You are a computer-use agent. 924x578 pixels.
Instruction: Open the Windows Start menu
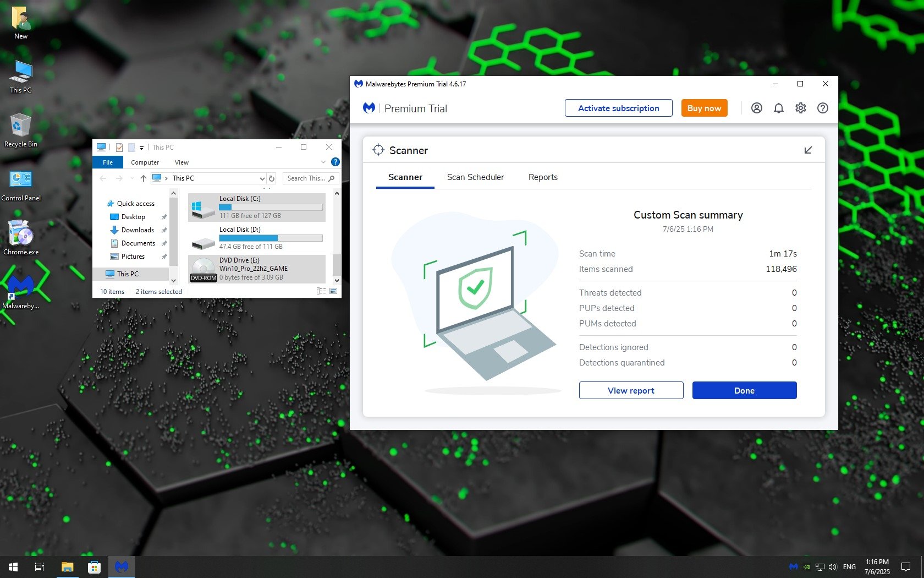coord(13,567)
